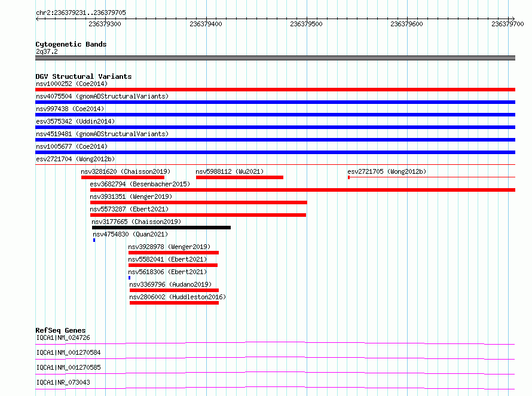Click the gray 2q37.2 cytogenetic band bar
Viewport: 532px width, 396px height.
275,58
